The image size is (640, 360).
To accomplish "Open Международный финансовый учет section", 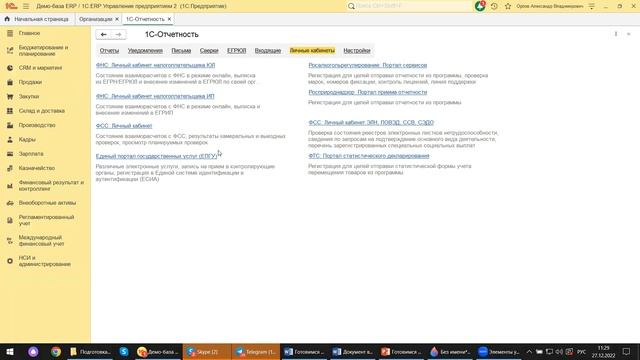I will pyautogui.click(x=41, y=240).
